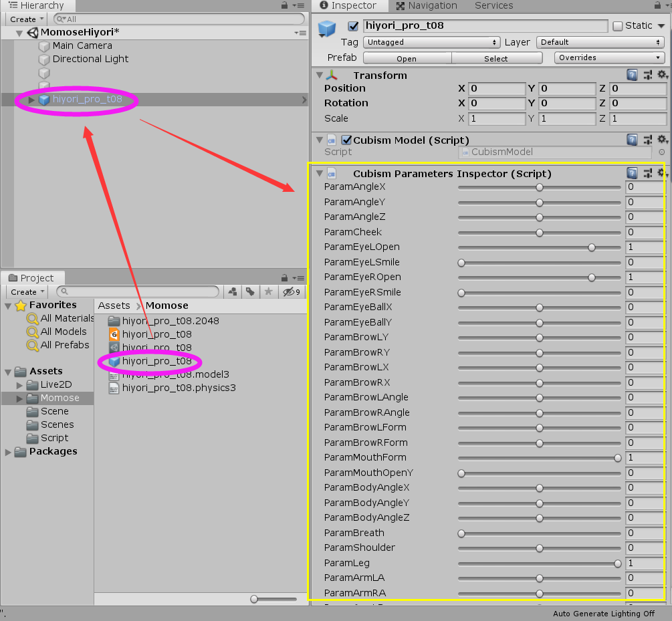672x621 pixels.
Task: Click the Position X input field
Action: (496, 88)
